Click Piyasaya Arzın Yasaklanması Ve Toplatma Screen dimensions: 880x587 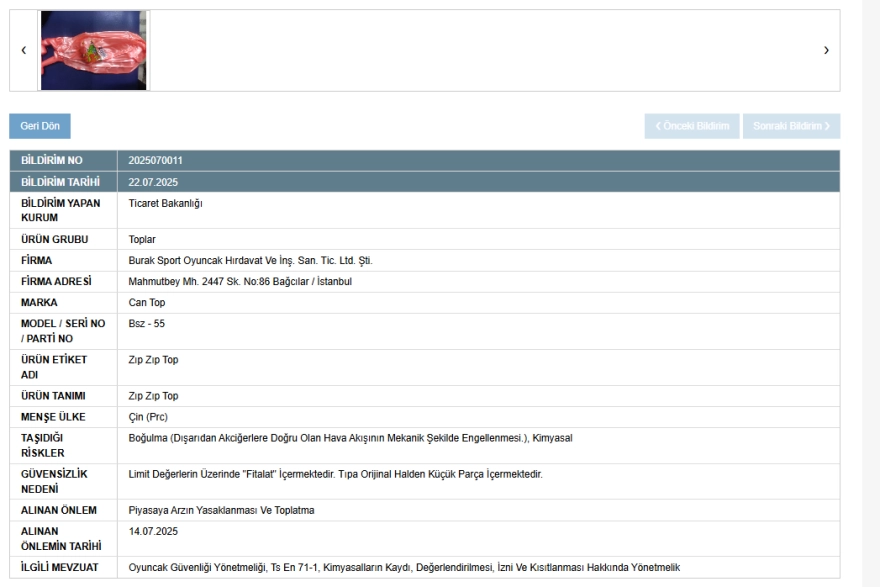point(222,510)
